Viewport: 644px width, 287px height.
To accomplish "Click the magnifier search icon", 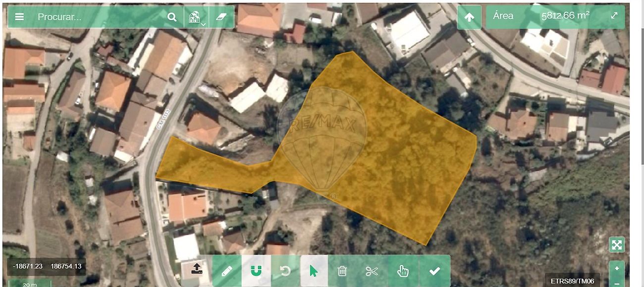I will 172,17.
